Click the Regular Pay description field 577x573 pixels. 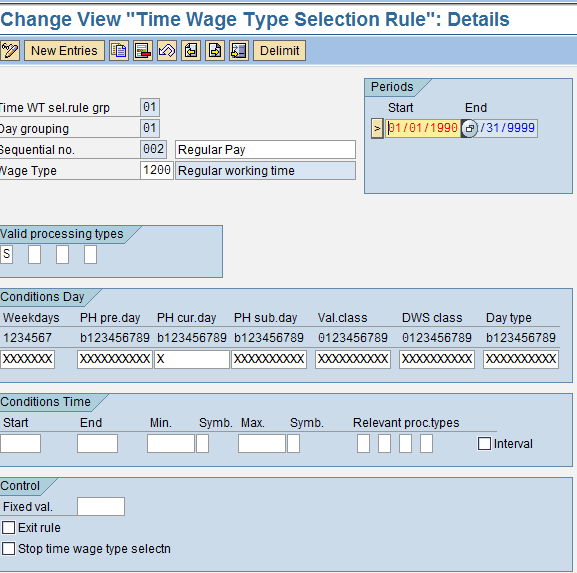(x=265, y=149)
